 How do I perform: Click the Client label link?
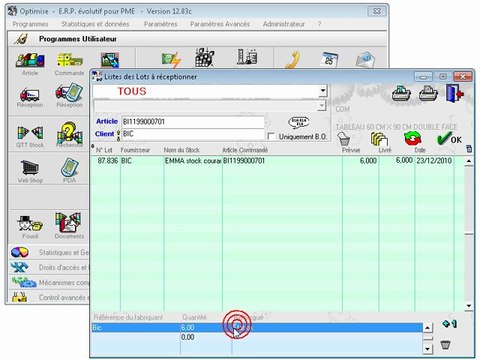pyautogui.click(x=104, y=134)
